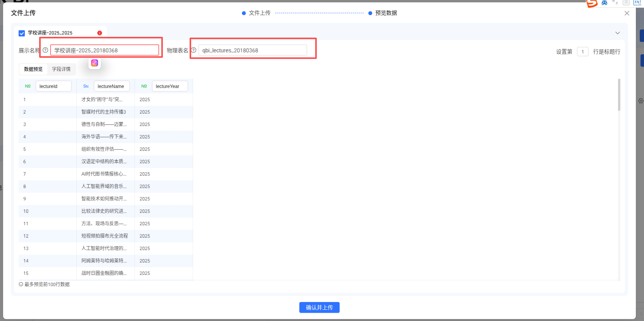
Task: Uncheck the 学校讲座-2025_2025 file checkbox
Action: (x=22, y=33)
